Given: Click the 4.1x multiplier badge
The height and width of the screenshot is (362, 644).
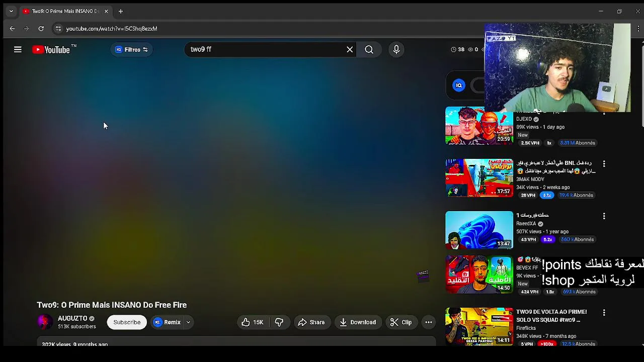Looking at the screenshot, I should [547, 195].
